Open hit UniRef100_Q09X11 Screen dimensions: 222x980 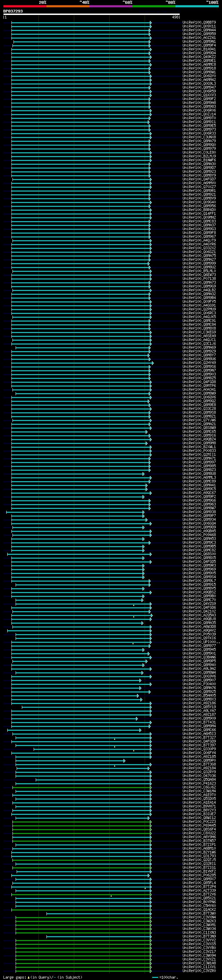tap(199, 26)
